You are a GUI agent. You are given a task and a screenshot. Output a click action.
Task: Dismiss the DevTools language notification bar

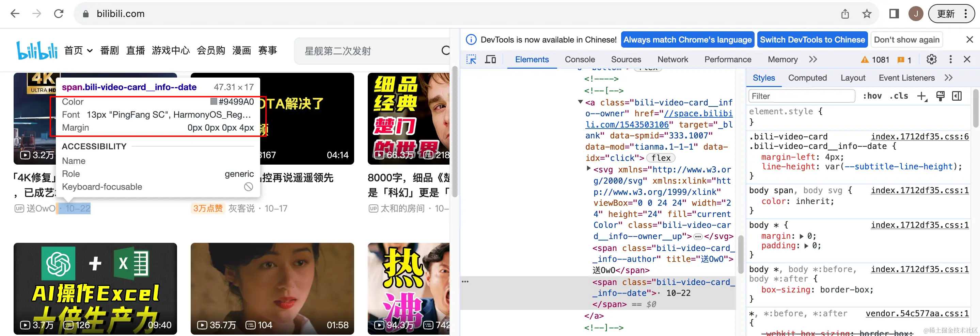969,39
